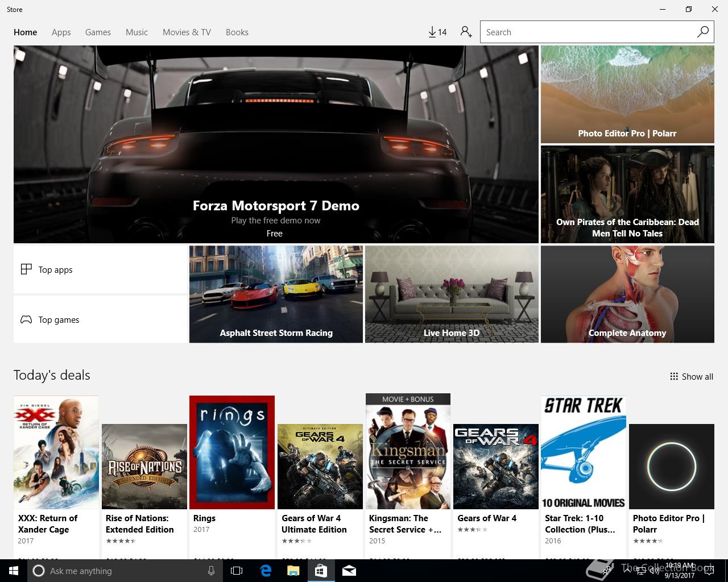Open the XXX Return of Xander Cage poster
728x582 pixels.
click(x=56, y=452)
